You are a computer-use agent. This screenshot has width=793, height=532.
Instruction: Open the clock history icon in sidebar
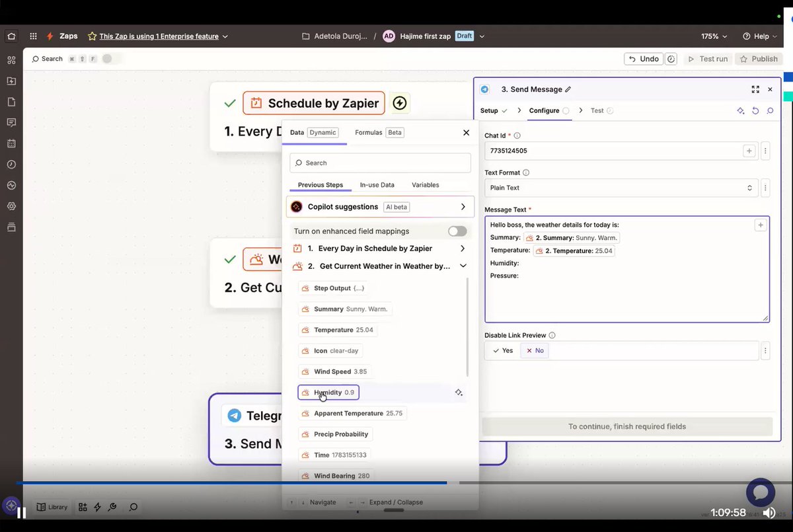click(x=11, y=164)
